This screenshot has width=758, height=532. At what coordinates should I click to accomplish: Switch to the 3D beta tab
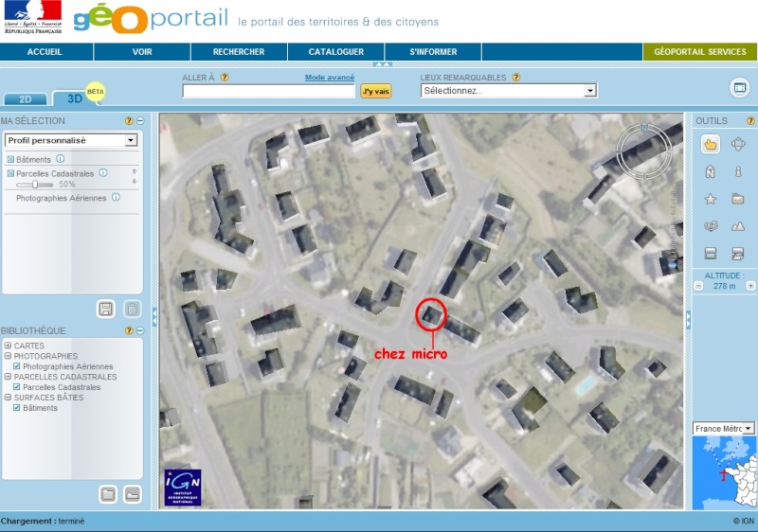75,98
